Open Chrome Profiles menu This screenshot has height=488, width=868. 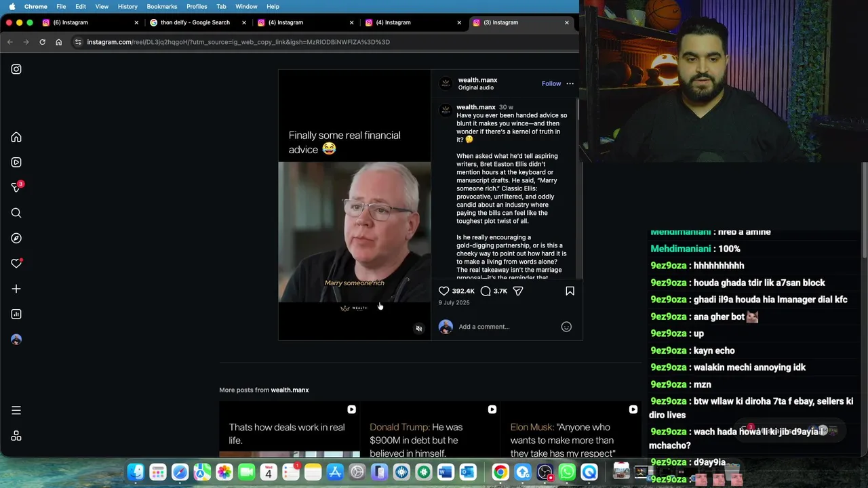[x=197, y=6]
